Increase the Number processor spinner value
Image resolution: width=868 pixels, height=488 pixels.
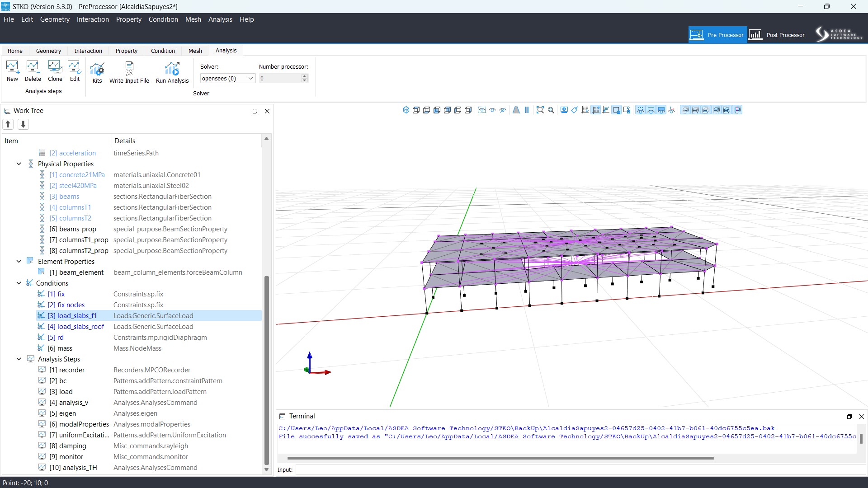click(305, 76)
